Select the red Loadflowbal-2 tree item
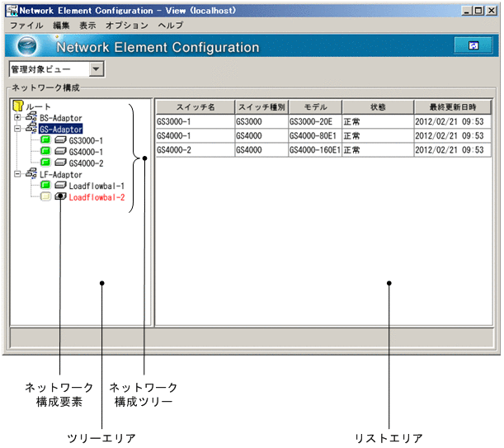The width and height of the screenshot is (504, 448). point(97,198)
